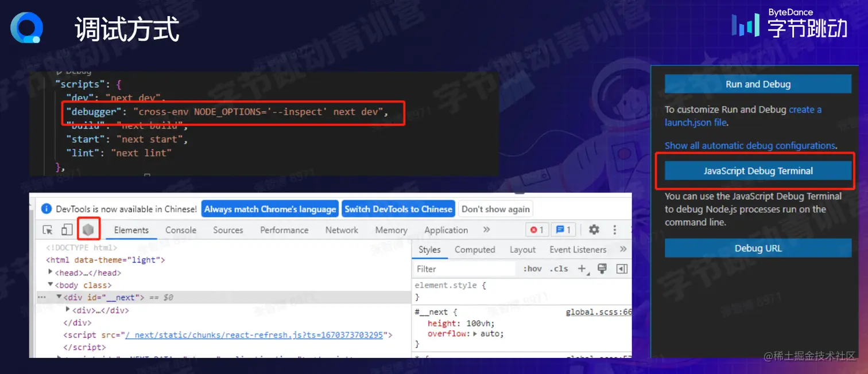Select the Event Listeners sidebar tab
Image resolution: width=868 pixels, height=374 pixels.
[x=578, y=250]
